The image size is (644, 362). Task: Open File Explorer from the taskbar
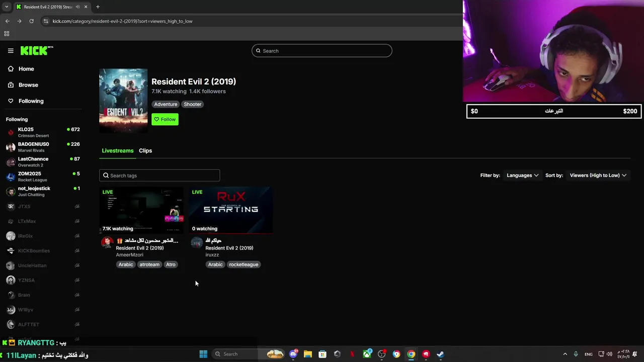[308, 354]
